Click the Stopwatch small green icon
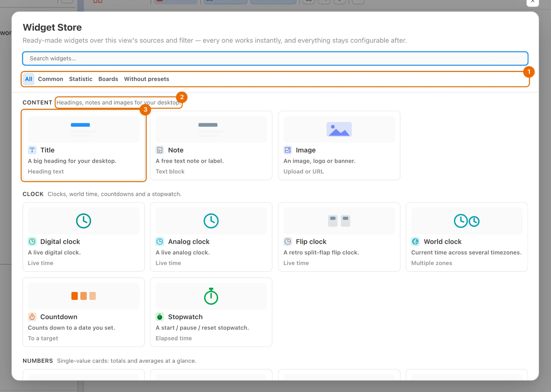551x392 pixels. (160, 317)
